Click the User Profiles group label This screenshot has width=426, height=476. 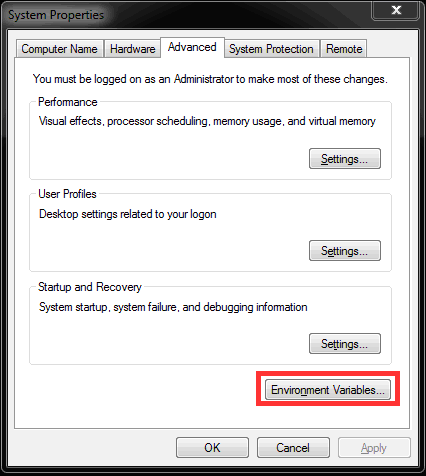tap(67, 194)
